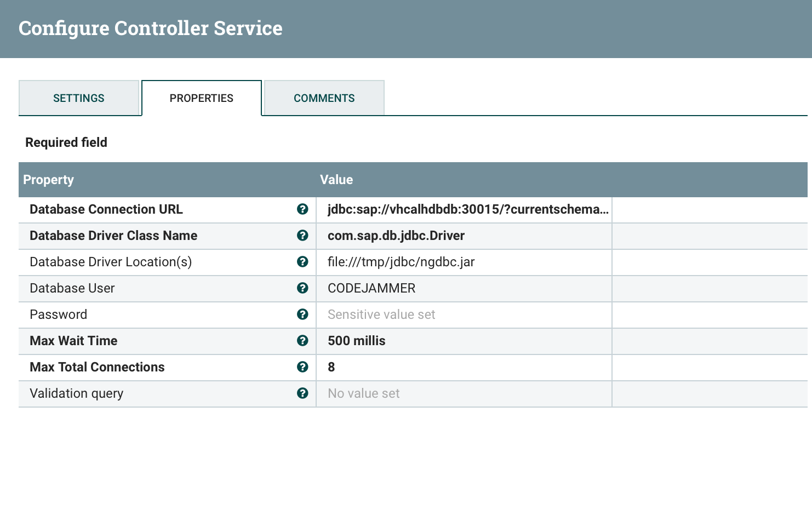Screen dimensions: 812x515
Task: View help icon for Database Driver Class Name
Action: [x=302, y=236]
